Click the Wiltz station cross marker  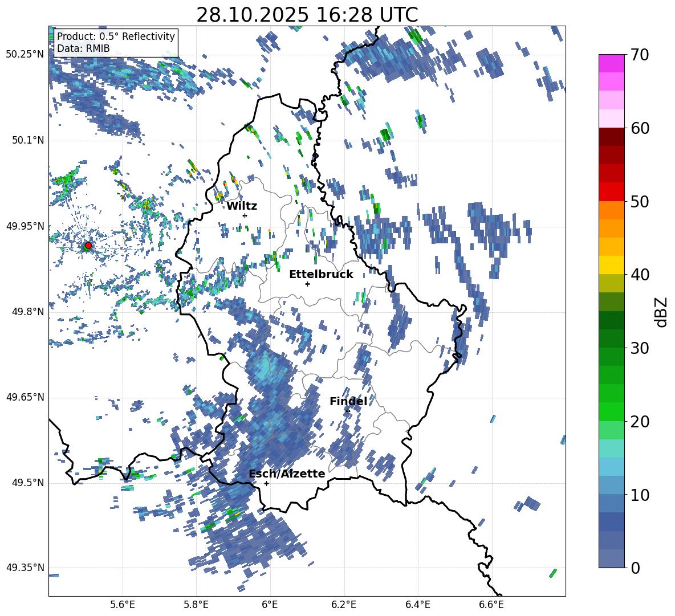(x=245, y=215)
